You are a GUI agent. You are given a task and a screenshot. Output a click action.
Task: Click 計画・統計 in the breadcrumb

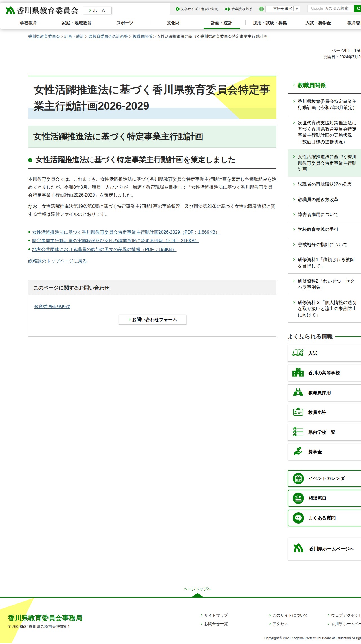tap(74, 37)
